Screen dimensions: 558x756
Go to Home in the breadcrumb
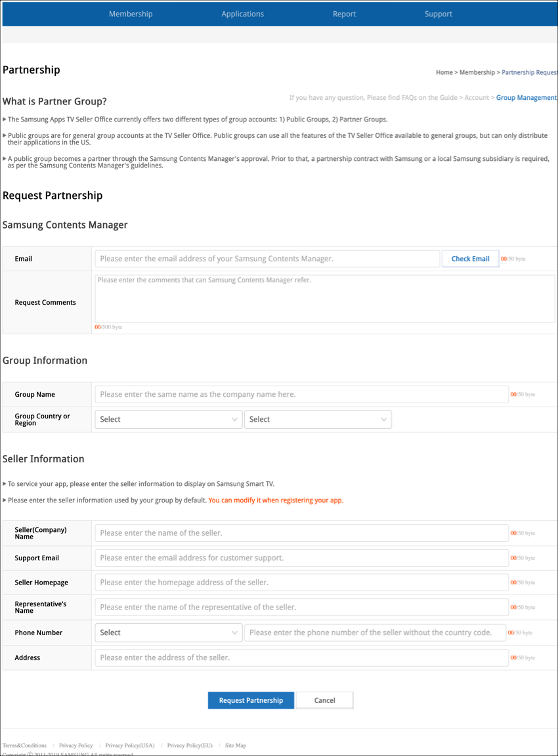tap(444, 72)
